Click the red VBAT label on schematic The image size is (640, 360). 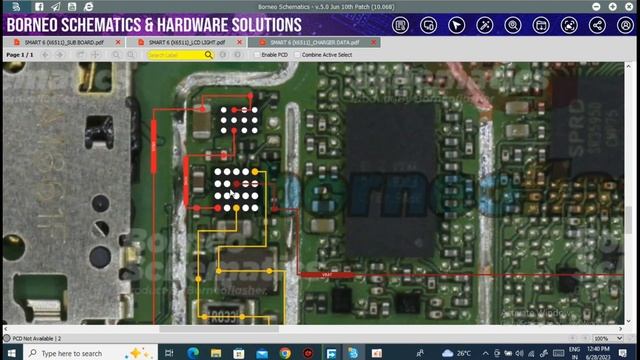327,275
